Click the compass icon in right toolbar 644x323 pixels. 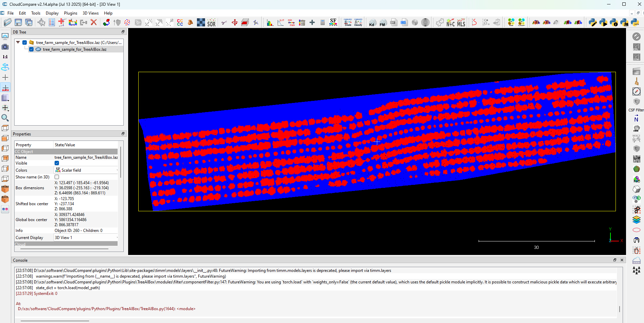pyautogui.click(x=637, y=91)
